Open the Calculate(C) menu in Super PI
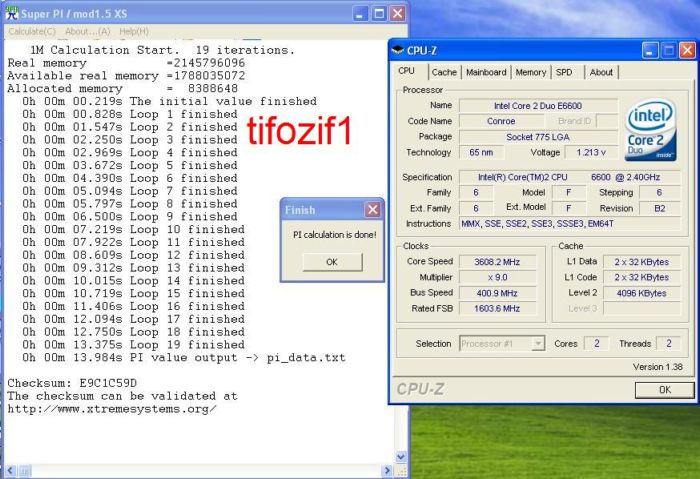700x479 pixels. (x=32, y=31)
